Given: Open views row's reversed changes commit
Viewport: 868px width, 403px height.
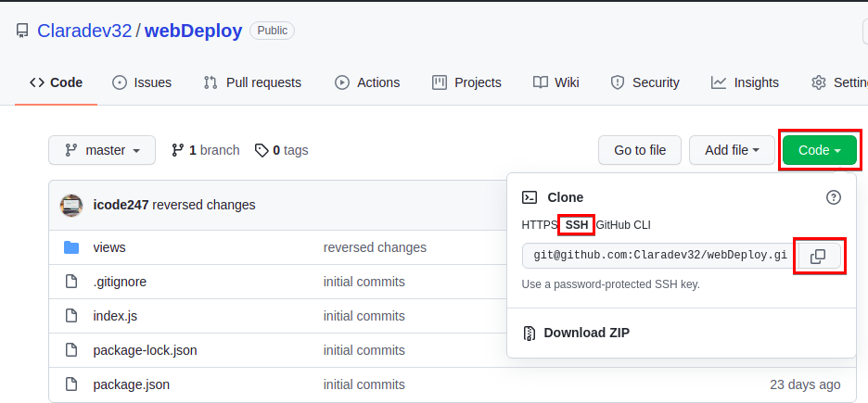Looking at the screenshot, I should point(375,247).
